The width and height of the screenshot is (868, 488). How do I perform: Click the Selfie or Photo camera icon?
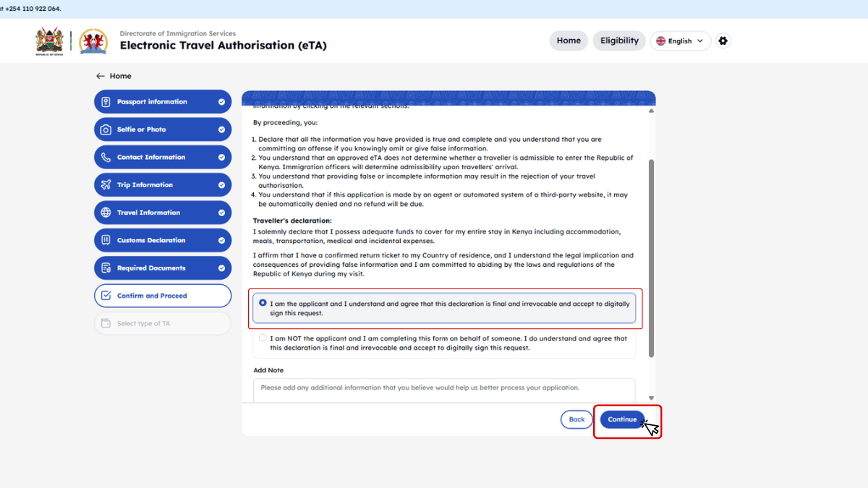tap(106, 129)
